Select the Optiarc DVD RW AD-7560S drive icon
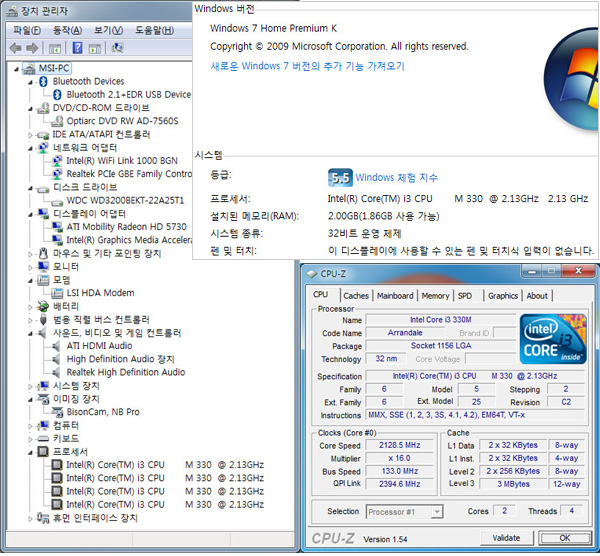The width and height of the screenshot is (600, 556). tap(57, 121)
